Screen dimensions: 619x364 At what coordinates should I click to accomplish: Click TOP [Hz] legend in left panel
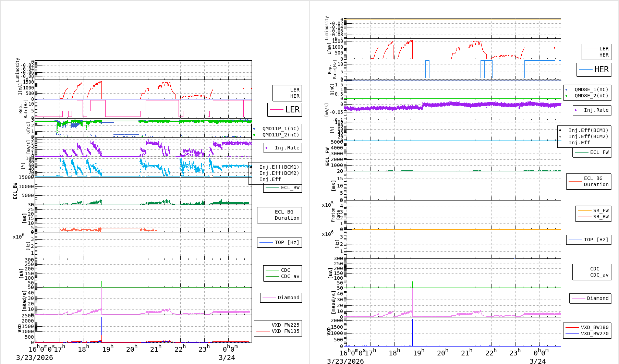coord(287,242)
